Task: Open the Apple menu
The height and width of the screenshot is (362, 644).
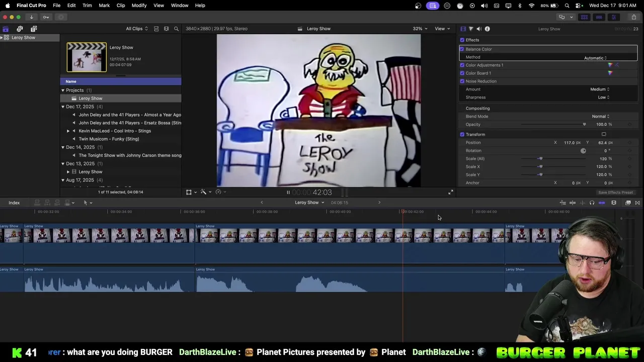Action: (8, 5)
